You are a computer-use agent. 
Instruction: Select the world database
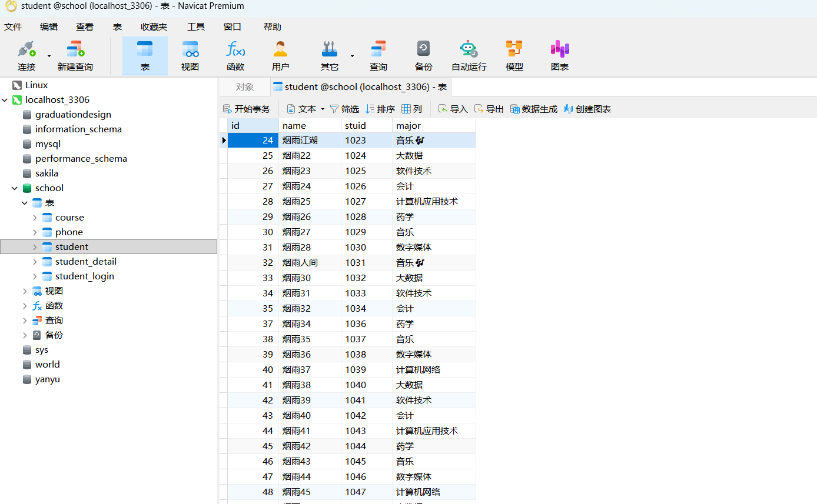click(x=47, y=365)
